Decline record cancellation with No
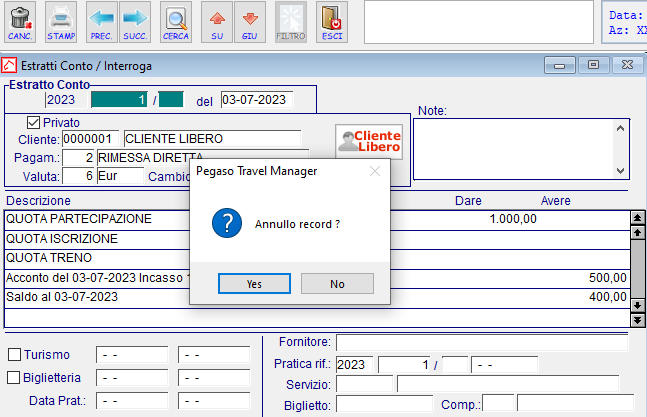This screenshot has width=647, height=417. click(x=337, y=284)
